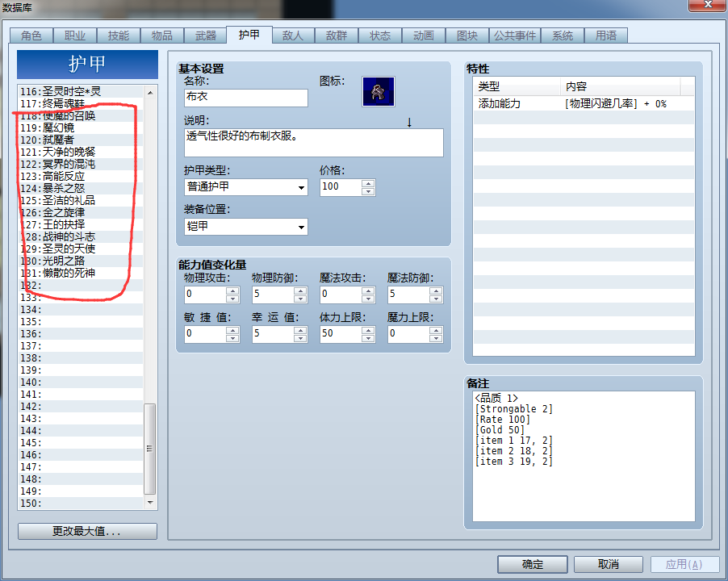Increase 敏捷值 with the up arrow
The height and width of the screenshot is (581, 728).
(232, 330)
